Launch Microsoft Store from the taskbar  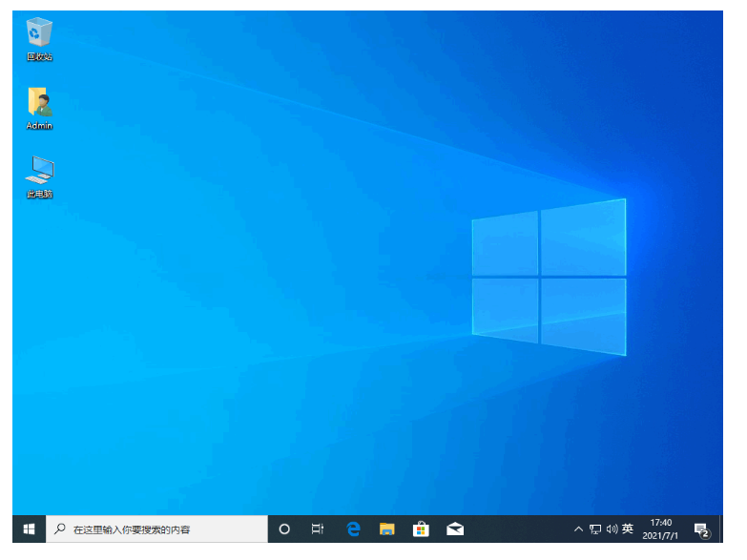pos(421,529)
